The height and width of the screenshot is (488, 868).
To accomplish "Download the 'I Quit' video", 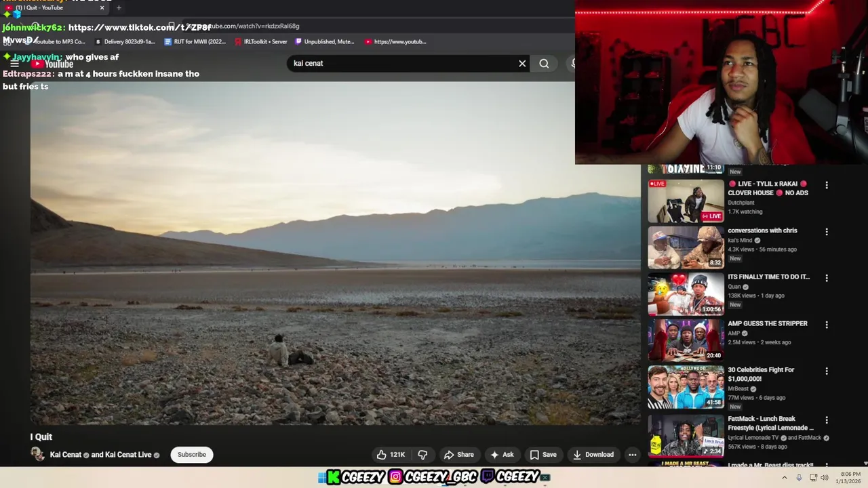I will (x=593, y=455).
